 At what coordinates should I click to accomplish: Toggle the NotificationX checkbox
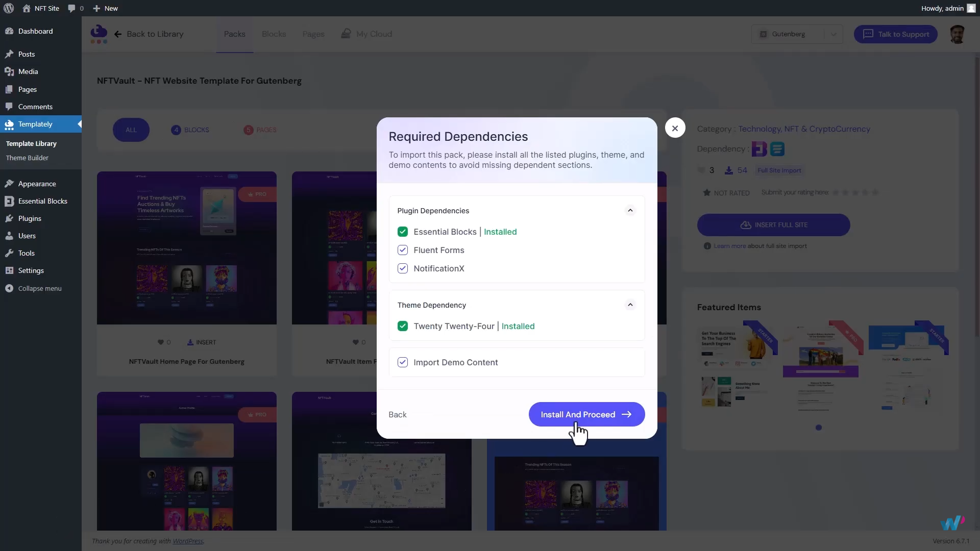tap(403, 268)
